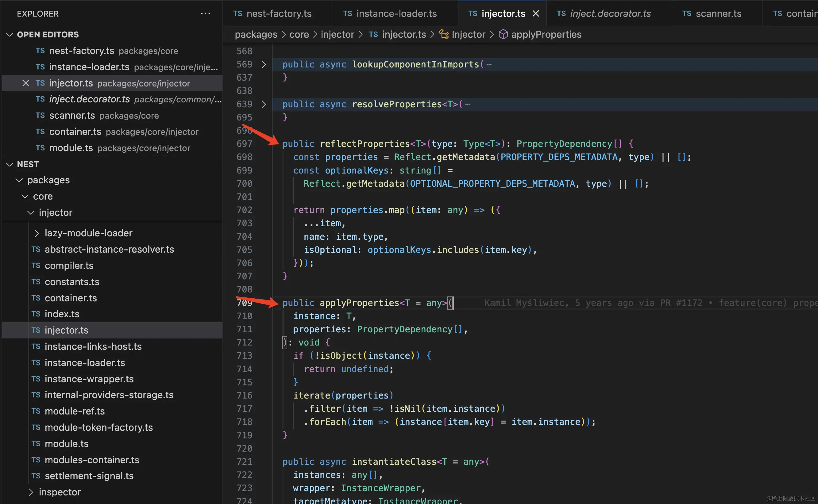Click the EXPLORER panel title

click(x=38, y=14)
